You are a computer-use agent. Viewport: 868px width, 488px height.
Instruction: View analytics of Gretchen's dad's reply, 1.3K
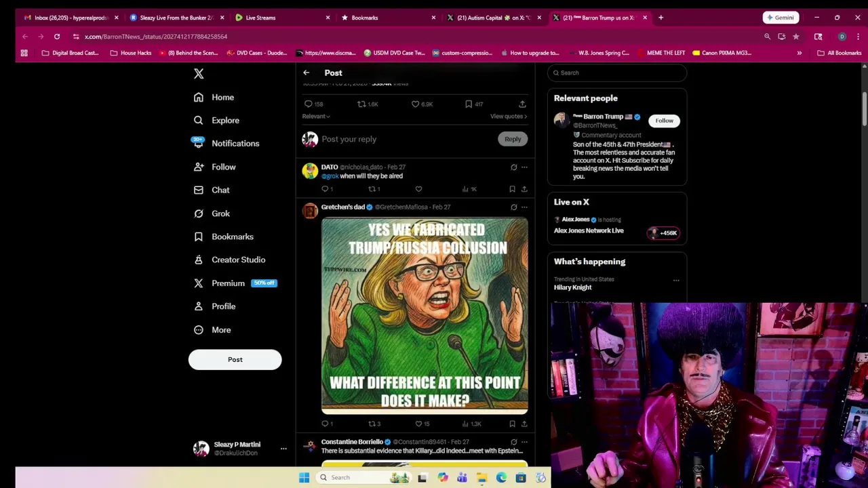pos(471,424)
